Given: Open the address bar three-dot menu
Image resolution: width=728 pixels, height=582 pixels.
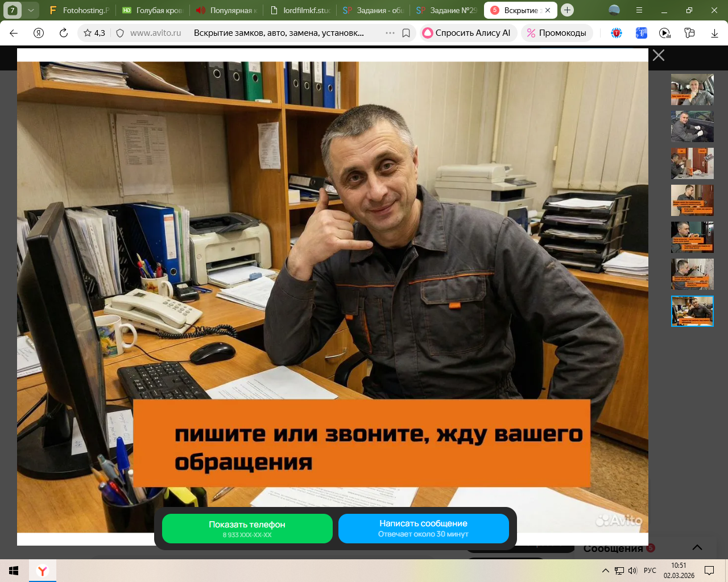Looking at the screenshot, I should click(390, 33).
